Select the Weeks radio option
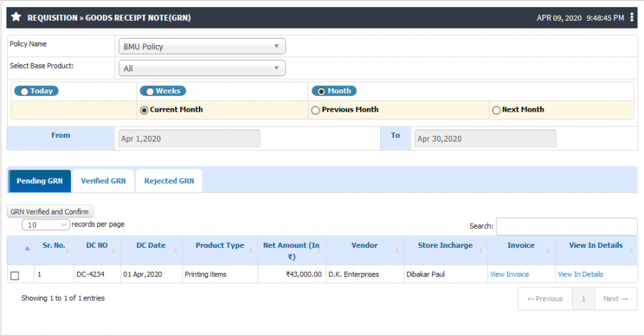The image size is (644, 336). point(150,92)
